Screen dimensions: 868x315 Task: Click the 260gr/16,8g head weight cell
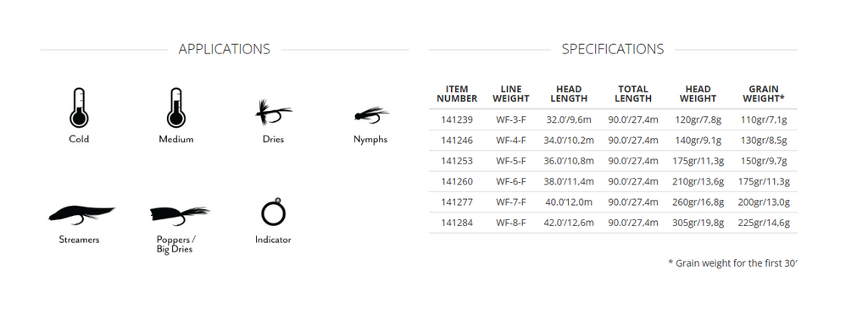click(699, 202)
